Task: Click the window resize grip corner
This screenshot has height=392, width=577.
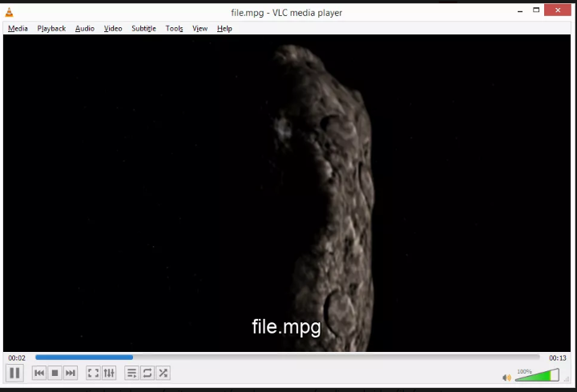Action: click(x=567, y=379)
